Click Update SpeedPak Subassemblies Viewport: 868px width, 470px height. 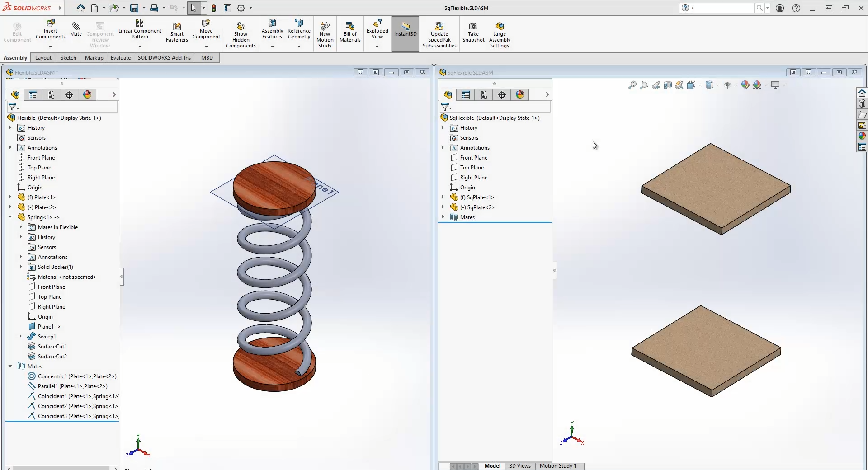tap(439, 35)
